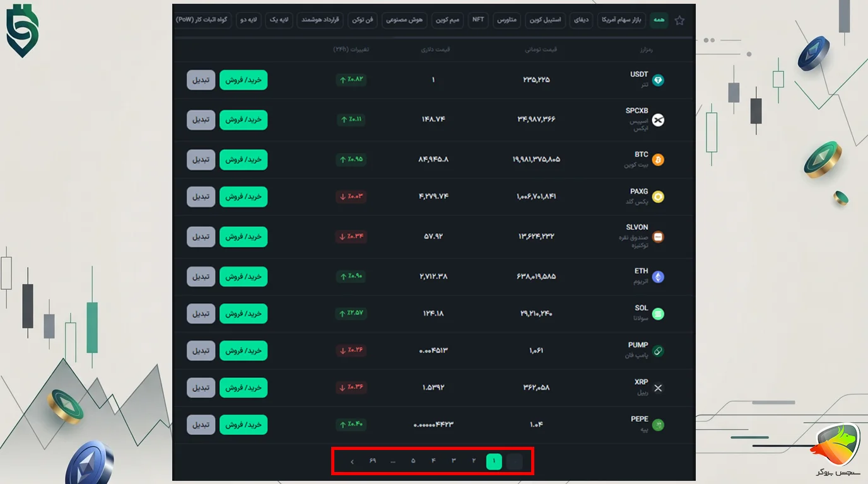868x484 pixels.
Task: Click the تبدیل convert button for XRP
Action: (x=201, y=388)
